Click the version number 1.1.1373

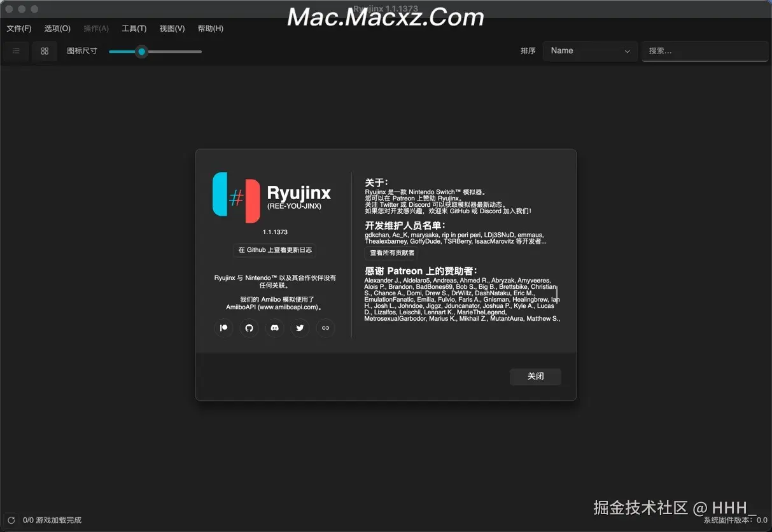275,232
